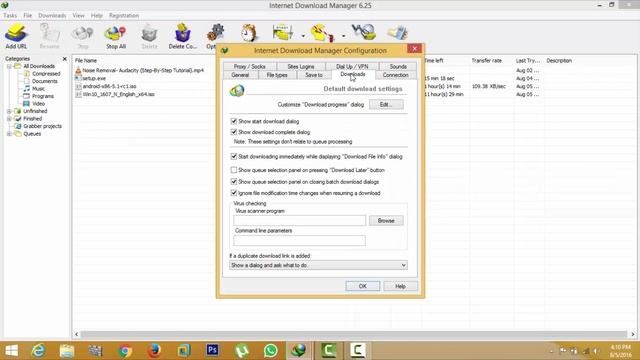Click the horizontal scrollbar of download list
Screen dimensions: 640x360
(x=353, y=334)
